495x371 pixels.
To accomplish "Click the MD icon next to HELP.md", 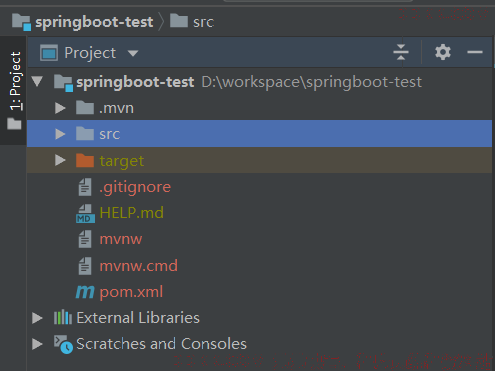I will pos(85,213).
